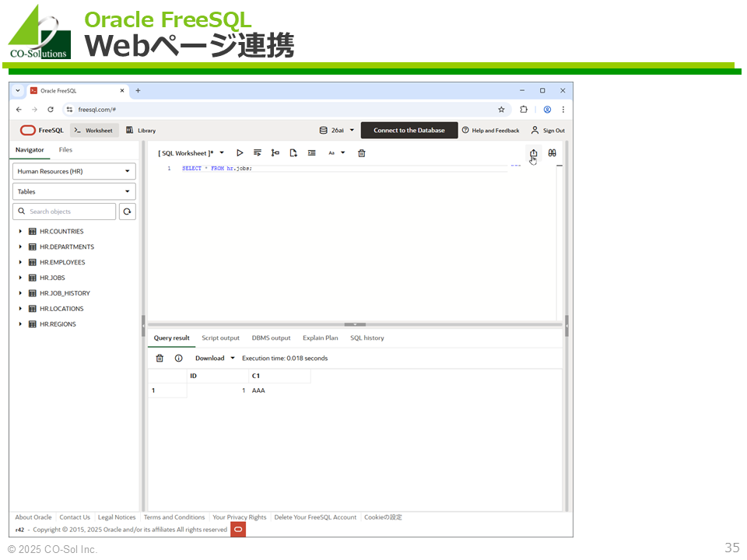Image resolution: width=747 pixels, height=560 pixels.
Task: Run the SQL statement with play icon
Action: coord(240,153)
